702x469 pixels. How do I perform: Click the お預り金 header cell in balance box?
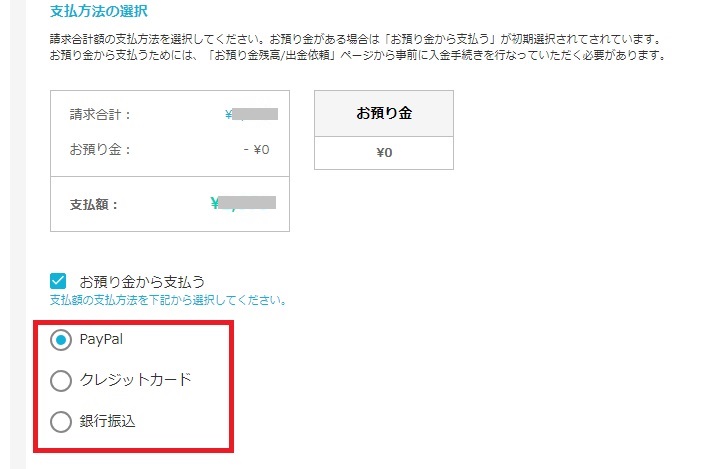[384, 113]
